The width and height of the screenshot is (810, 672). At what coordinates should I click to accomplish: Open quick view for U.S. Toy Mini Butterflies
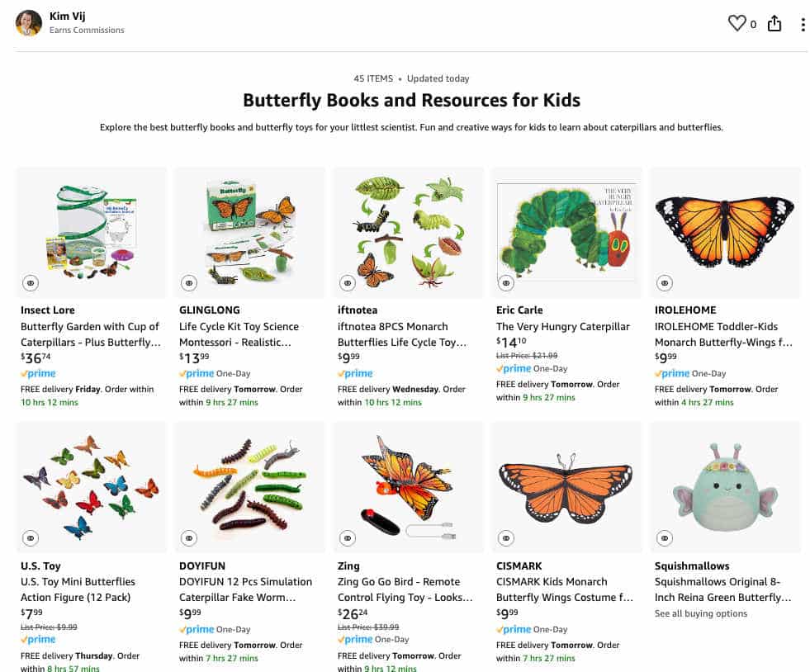(x=31, y=538)
